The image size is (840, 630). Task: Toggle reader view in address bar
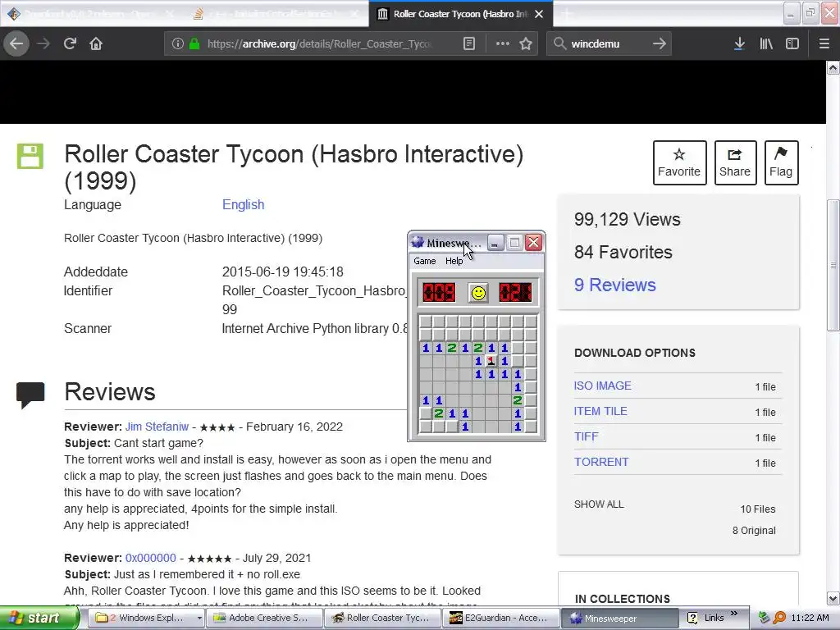tap(469, 43)
